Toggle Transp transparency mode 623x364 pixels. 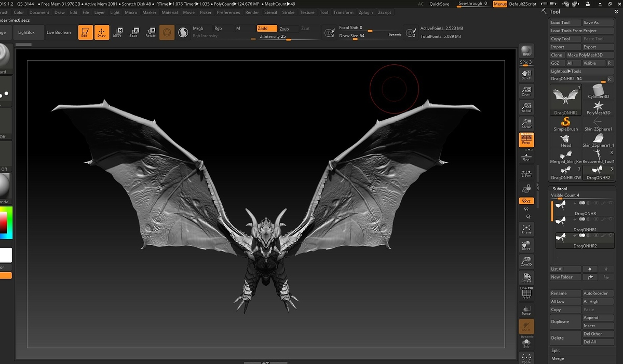(x=526, y=310)
